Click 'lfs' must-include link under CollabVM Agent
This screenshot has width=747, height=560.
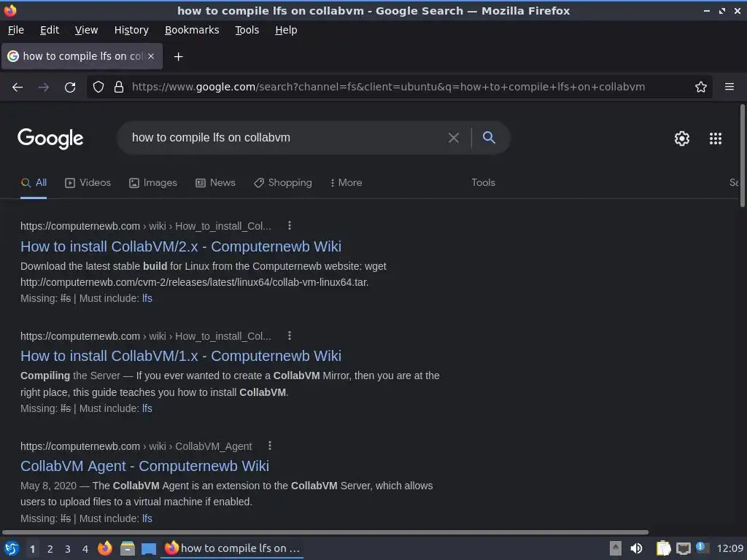click(x=147, y=518)
